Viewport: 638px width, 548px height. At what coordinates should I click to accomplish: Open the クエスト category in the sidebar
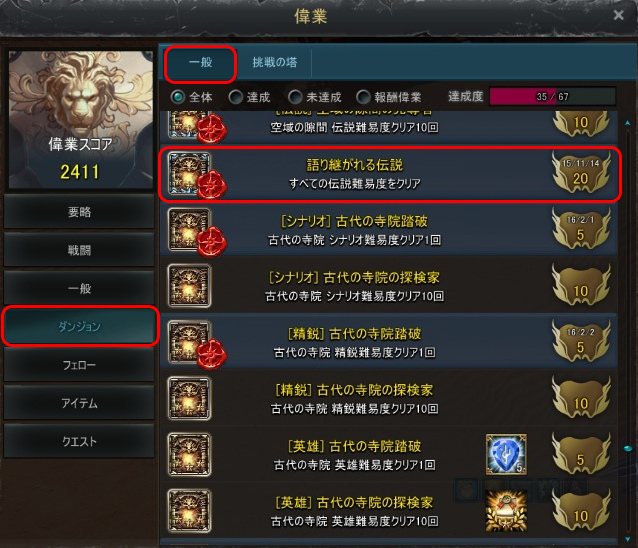pos(79,441)
